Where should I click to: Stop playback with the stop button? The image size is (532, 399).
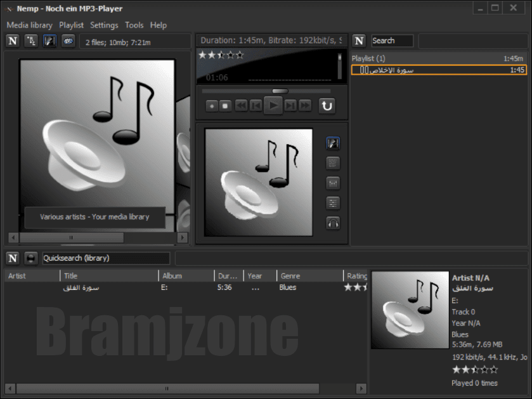click(225, 106)
